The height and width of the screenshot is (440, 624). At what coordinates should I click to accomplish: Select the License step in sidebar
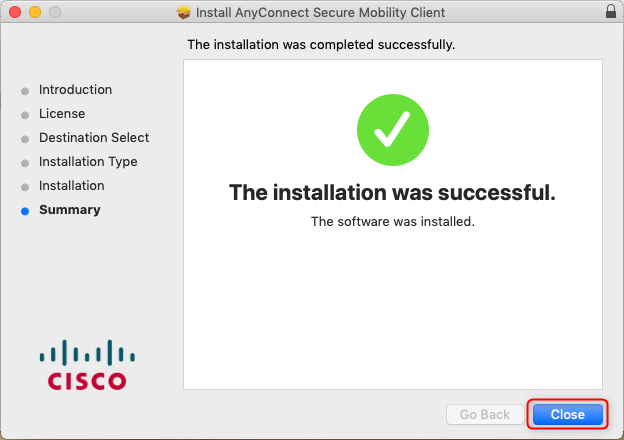(x=62, y=114)
